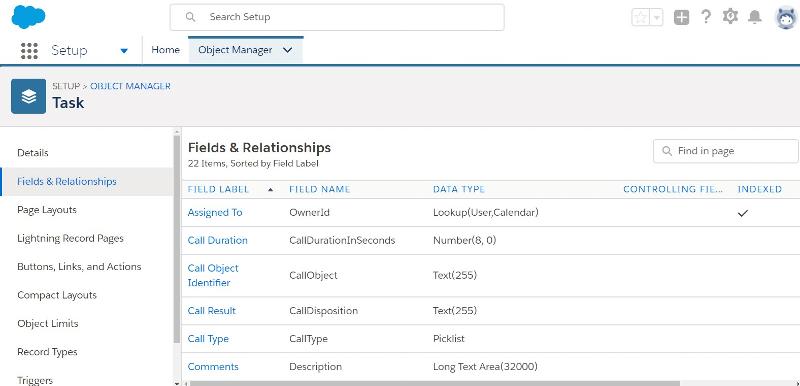The image size is (800, 386).
Task: Open Compact Layouts in the sidebar
Action: (57, 295)
